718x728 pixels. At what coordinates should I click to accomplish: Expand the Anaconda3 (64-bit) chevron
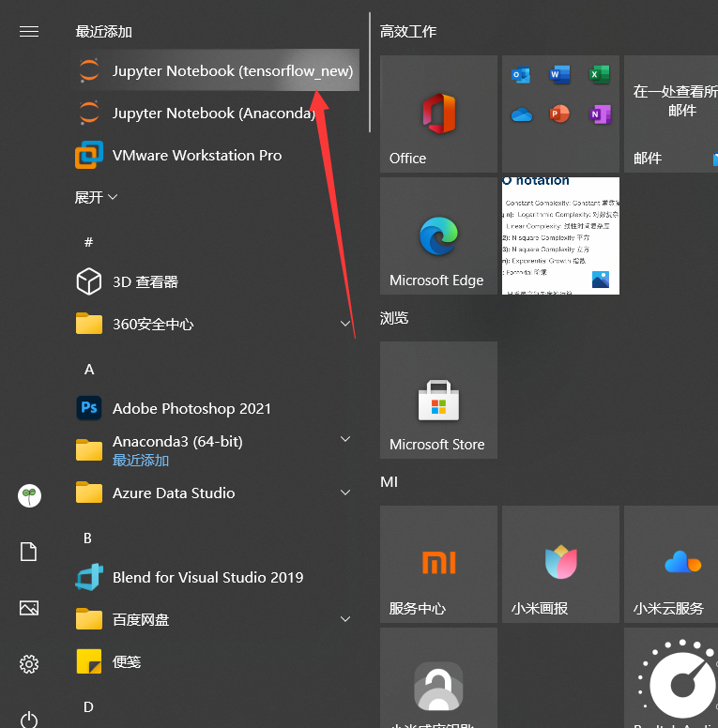pyautogui.click(x=345, y=439)
